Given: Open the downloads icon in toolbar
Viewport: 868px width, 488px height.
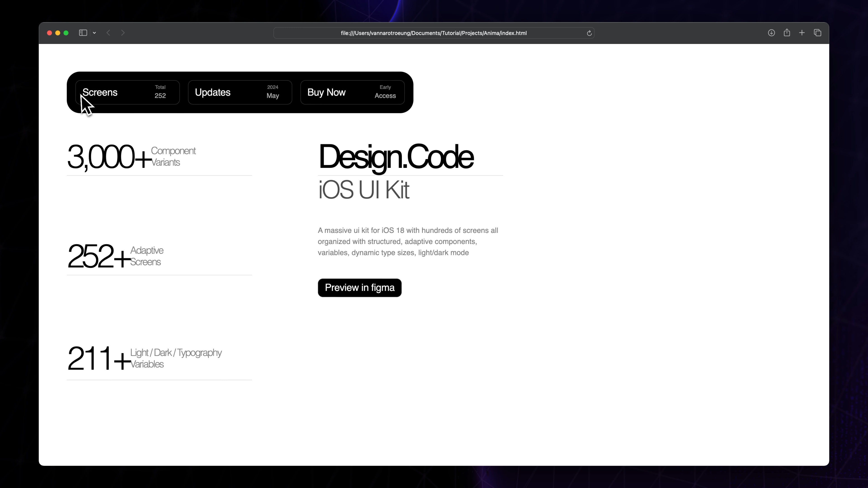Looking at the screenshot, I should (771, 33).
